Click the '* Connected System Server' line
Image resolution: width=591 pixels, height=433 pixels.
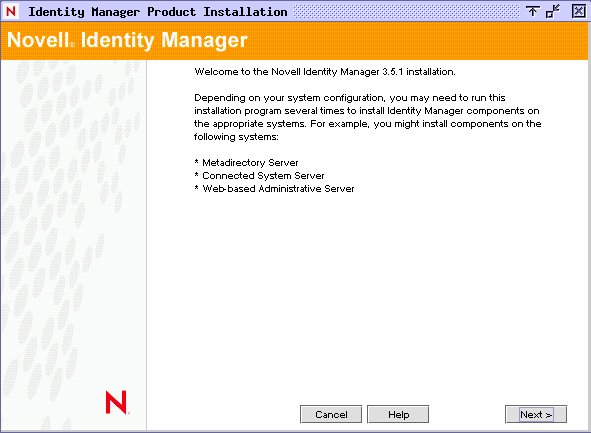tap(259, 176)
